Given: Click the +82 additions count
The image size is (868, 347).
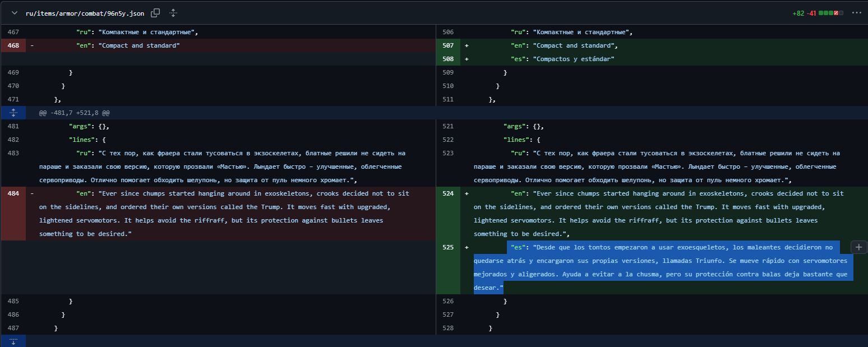Looking at the screenshot, I should coord(798,13).
